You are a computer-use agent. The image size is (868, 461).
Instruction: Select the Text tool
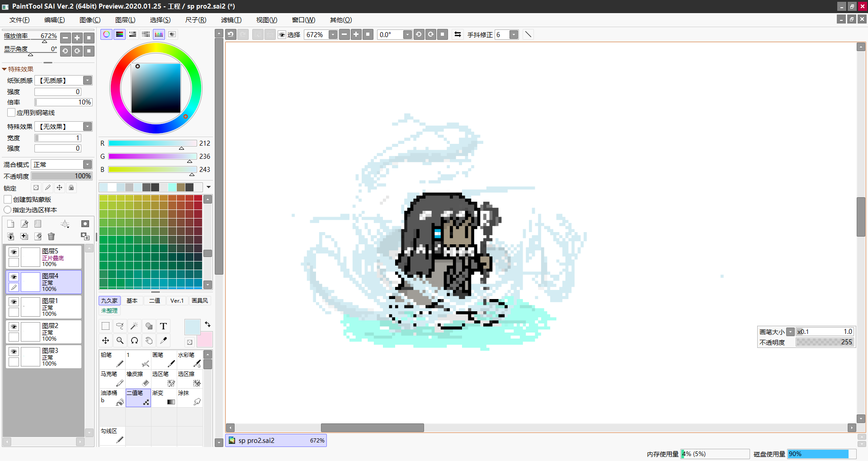[163, 326]
